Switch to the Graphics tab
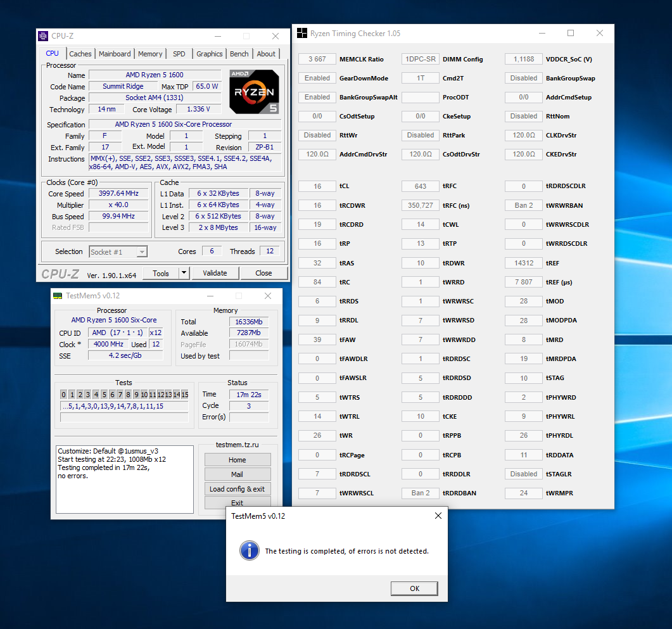This screenshot has width=672, height=629. click(209, 54)
